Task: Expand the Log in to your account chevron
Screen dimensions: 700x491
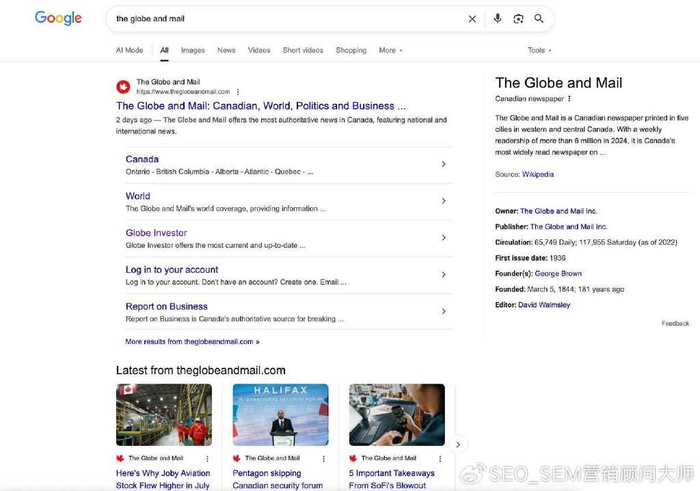Action: (x=443, y=275)
